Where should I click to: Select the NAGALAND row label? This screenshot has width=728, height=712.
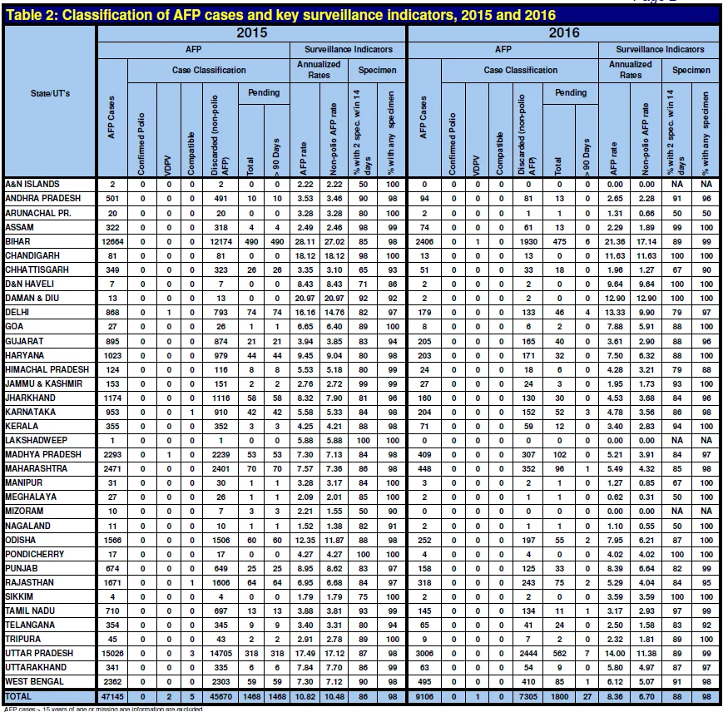[27, 527]
